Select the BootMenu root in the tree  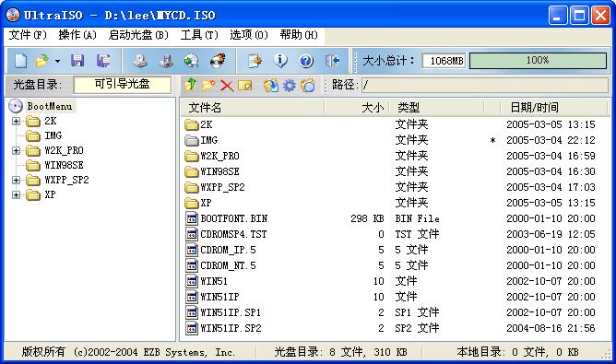49,106
